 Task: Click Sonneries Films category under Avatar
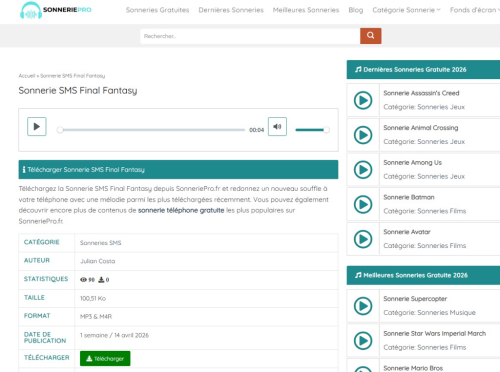click(x=442, y=246)
